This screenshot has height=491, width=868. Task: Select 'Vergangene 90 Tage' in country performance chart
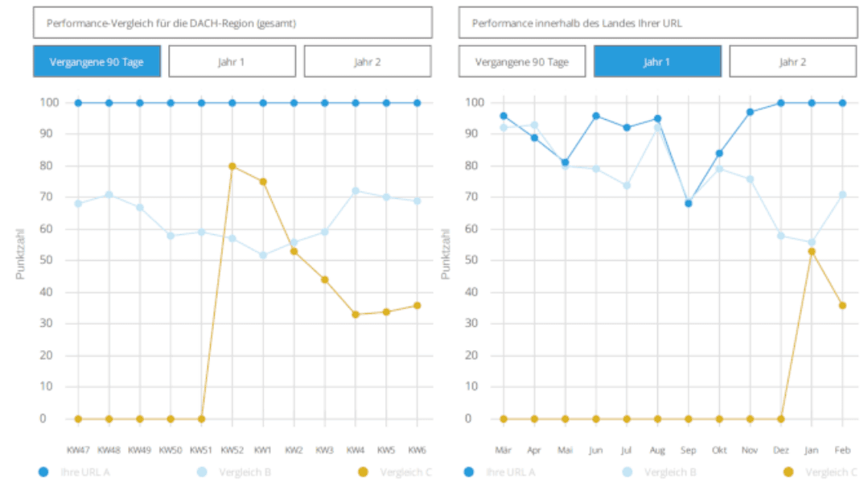522,61
